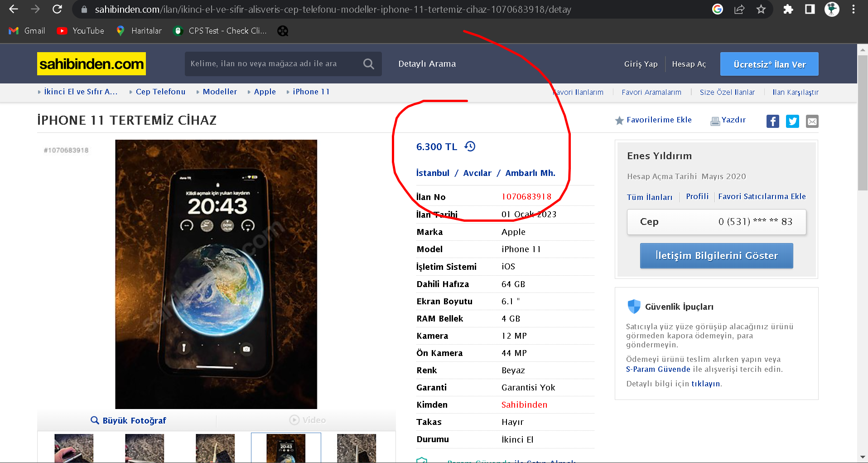Screen dimensions: 868x463
Task: Click the tıklayın link for details
Action: click(705, 384)
